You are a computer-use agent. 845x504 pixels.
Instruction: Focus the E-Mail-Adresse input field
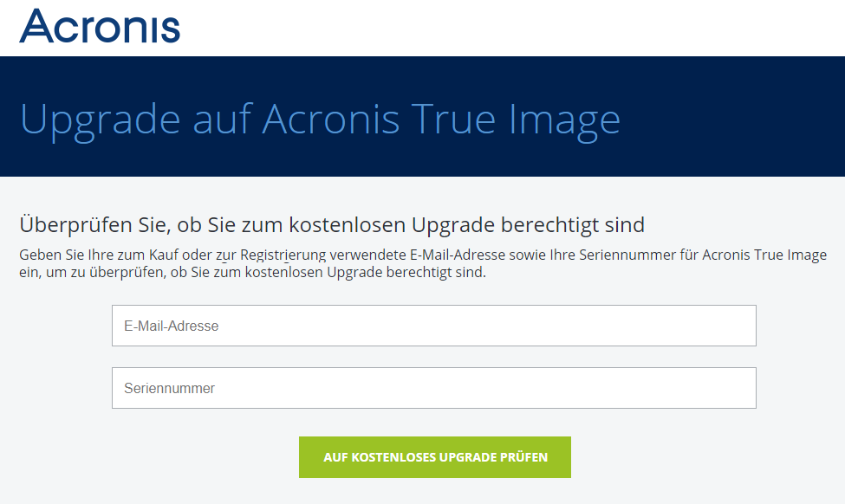point(434,326)
